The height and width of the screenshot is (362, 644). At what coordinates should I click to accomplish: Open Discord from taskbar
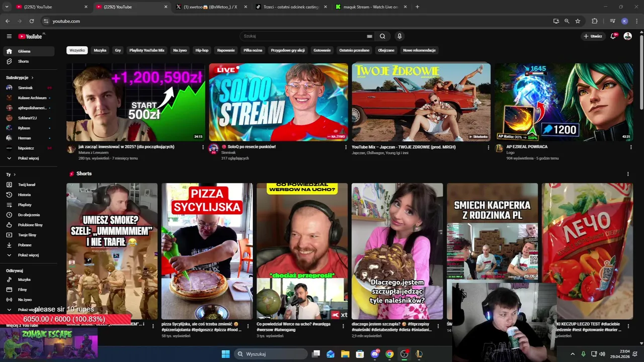coord(375,354)
